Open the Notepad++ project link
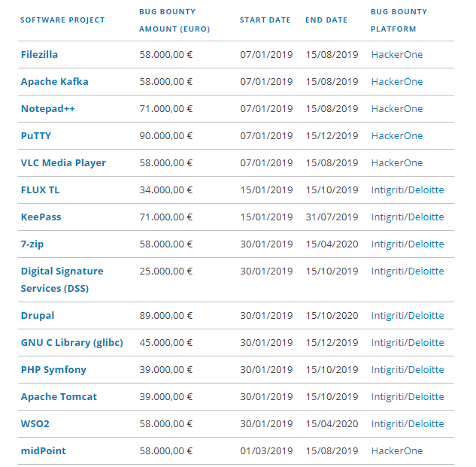This screenshot has height=467, width=476. tap(48, 109)
